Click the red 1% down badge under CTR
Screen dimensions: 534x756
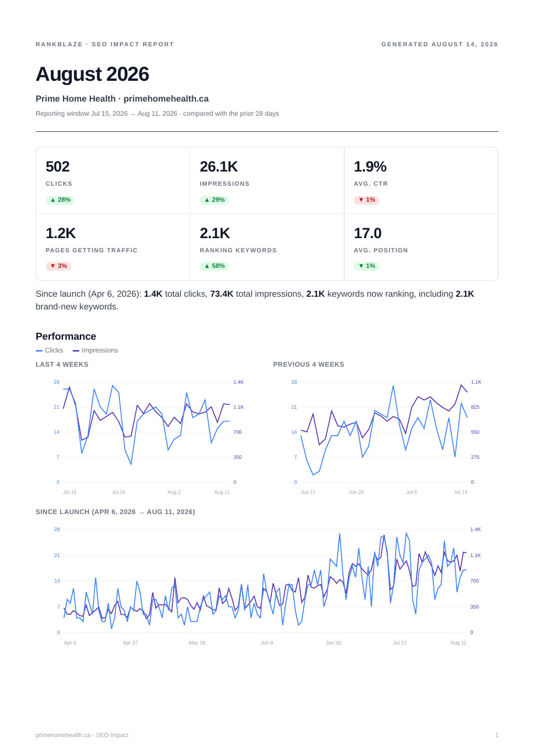pyautogui.click(x=367, y=200)
